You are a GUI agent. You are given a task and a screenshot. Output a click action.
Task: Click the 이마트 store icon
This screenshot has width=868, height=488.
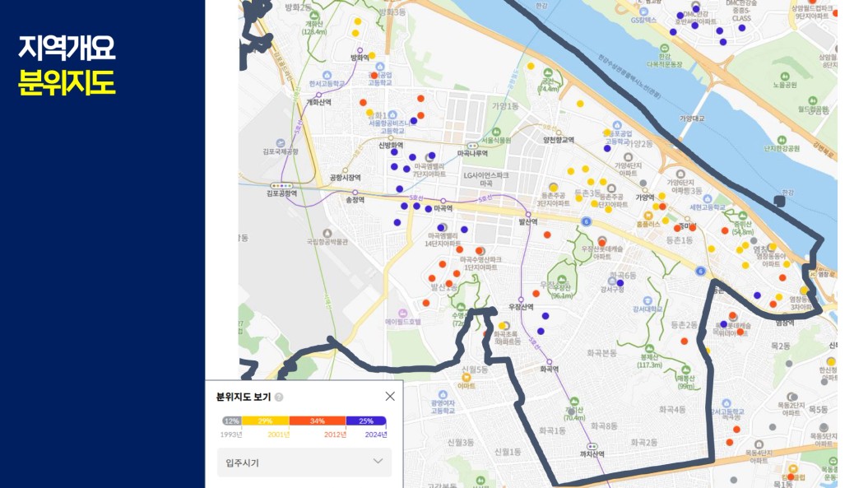[x=466, y=377]
